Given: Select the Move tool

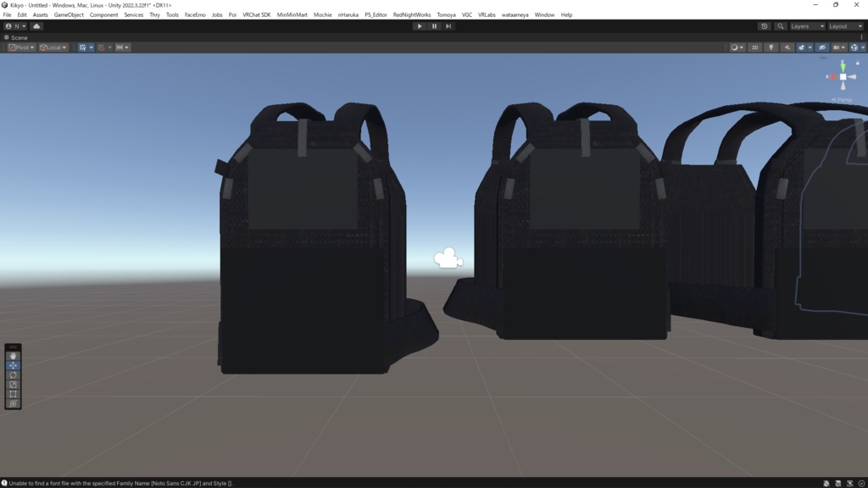Looking at the screenshot, I should (13, 365).
